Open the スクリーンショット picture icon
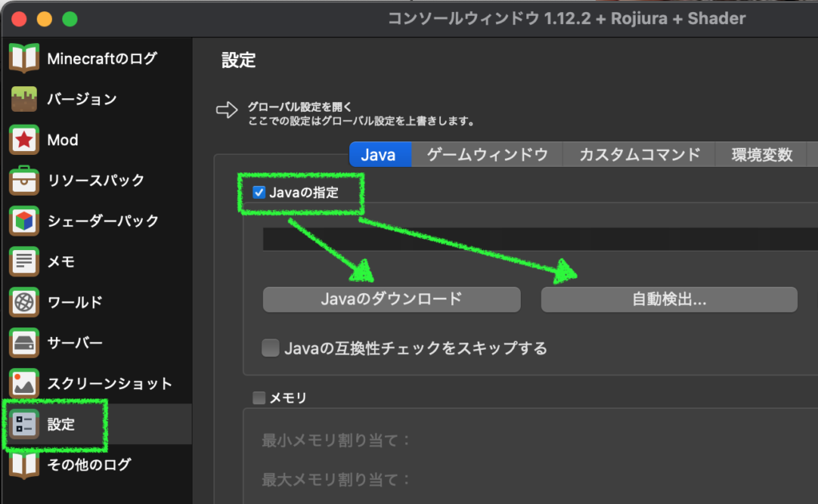The width and height of the screenshot is (818, 504). (x=24, y=383)
